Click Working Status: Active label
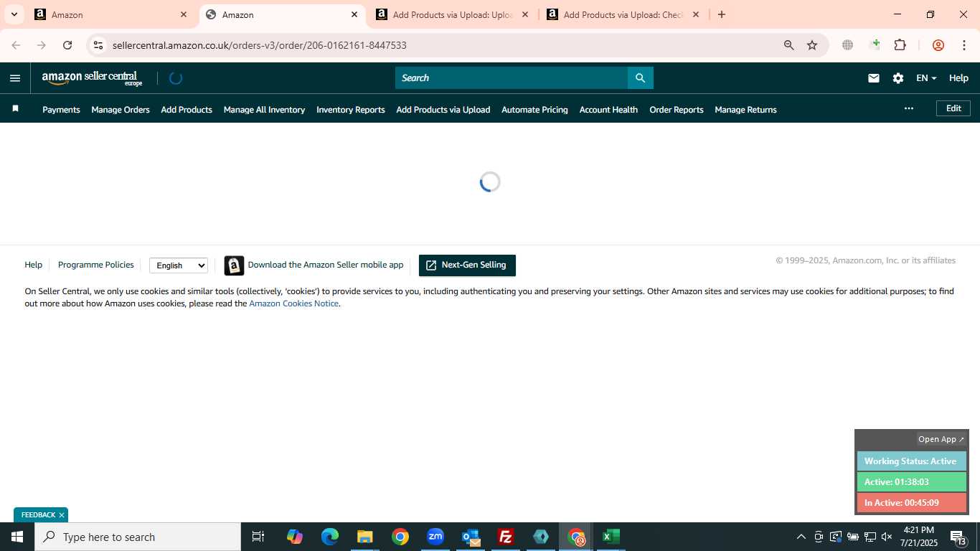Image resolution: width=980 pixels, height=551 pixels. pyautogui.click(x=911, y=461)
